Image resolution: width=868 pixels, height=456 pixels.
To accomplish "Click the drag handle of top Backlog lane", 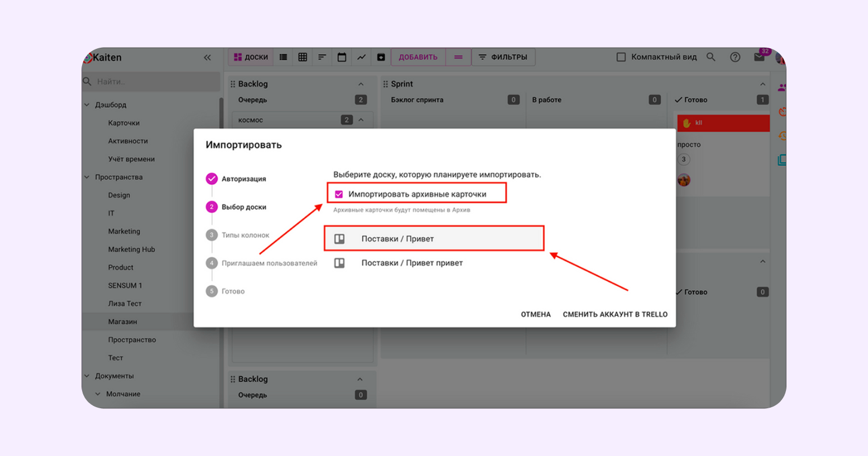I will point(233,84).
